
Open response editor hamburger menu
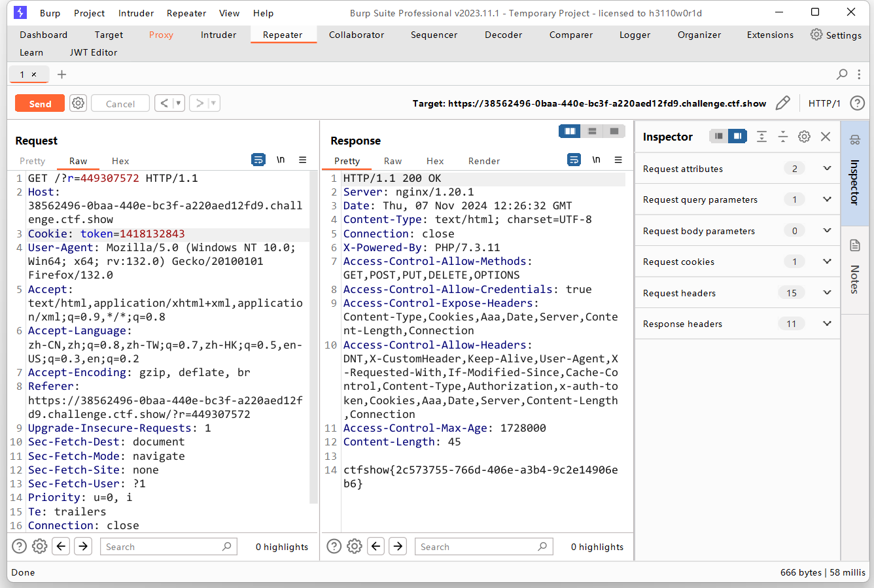[x=618, y=160]
